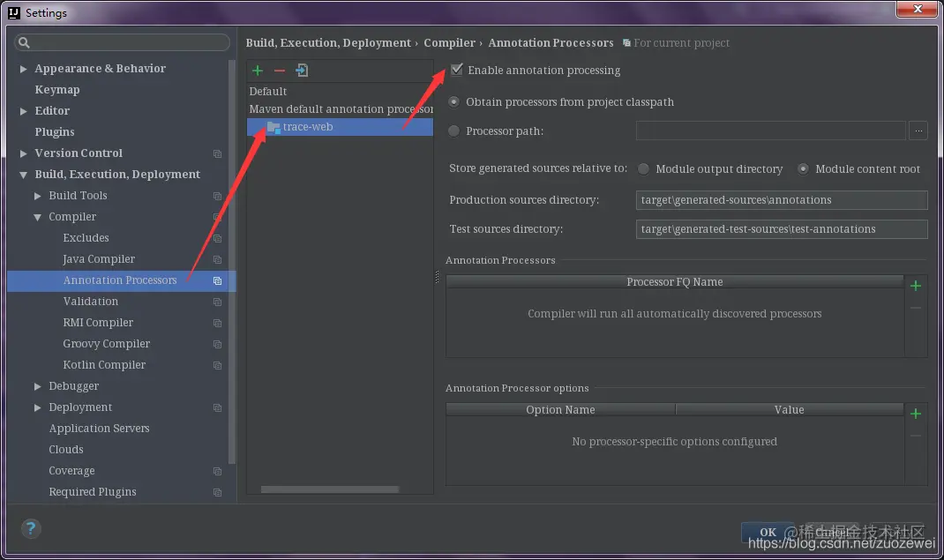Remove the selected profile with the minus icon
Viewport: 944px width, 560px height.
tap(280, 71)
